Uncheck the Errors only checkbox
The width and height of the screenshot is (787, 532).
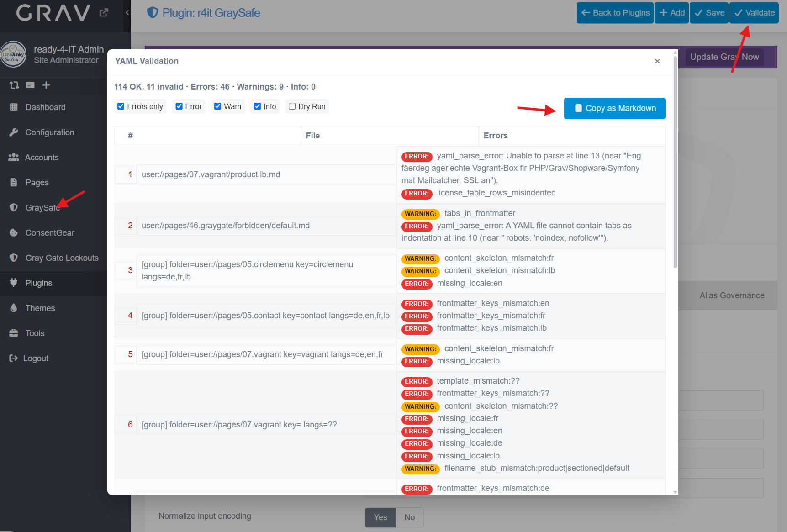[121, 106]
